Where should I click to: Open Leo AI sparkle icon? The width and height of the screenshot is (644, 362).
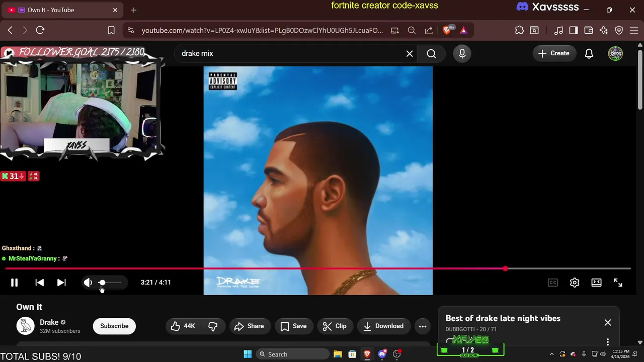tap(604, 30)
